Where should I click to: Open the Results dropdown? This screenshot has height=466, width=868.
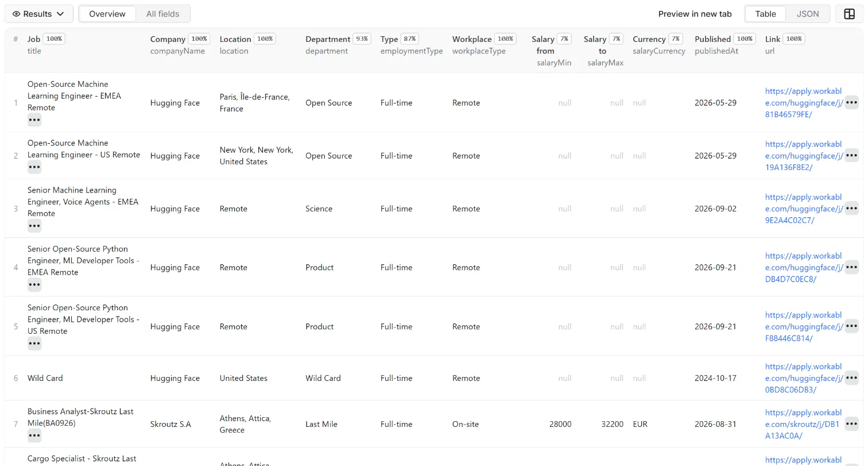[38, 14]
